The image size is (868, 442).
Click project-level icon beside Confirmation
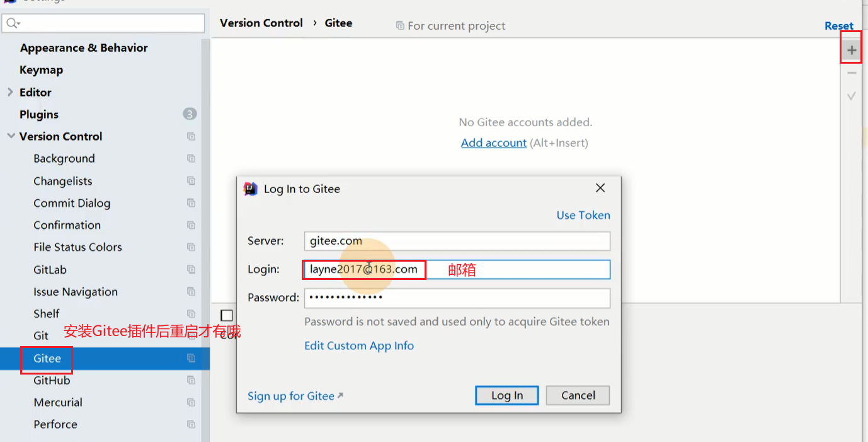[x=191, y=225]
